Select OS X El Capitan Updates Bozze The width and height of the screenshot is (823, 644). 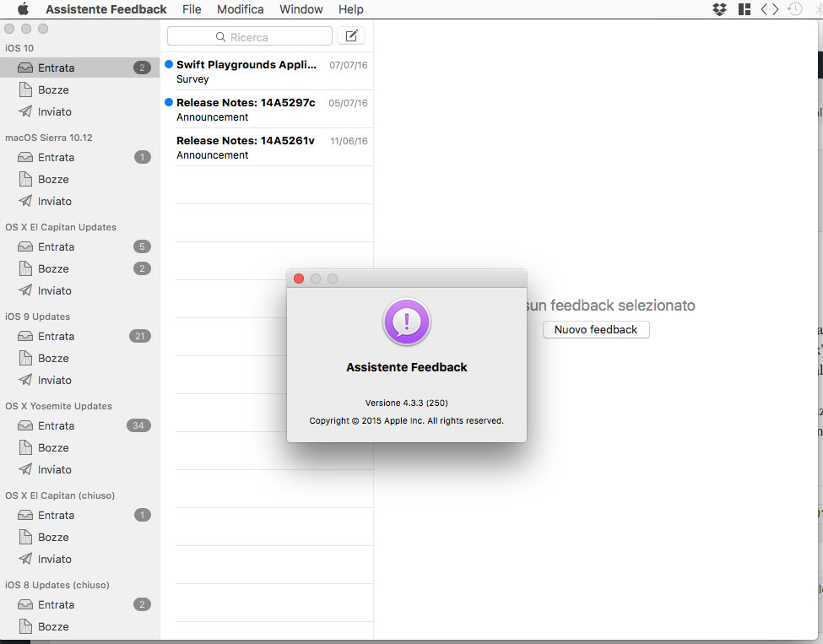coord(80,268)
